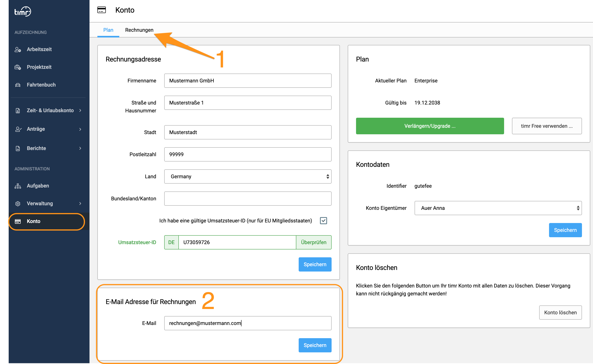Click the Konto löschen button

[x=560, y=313]
